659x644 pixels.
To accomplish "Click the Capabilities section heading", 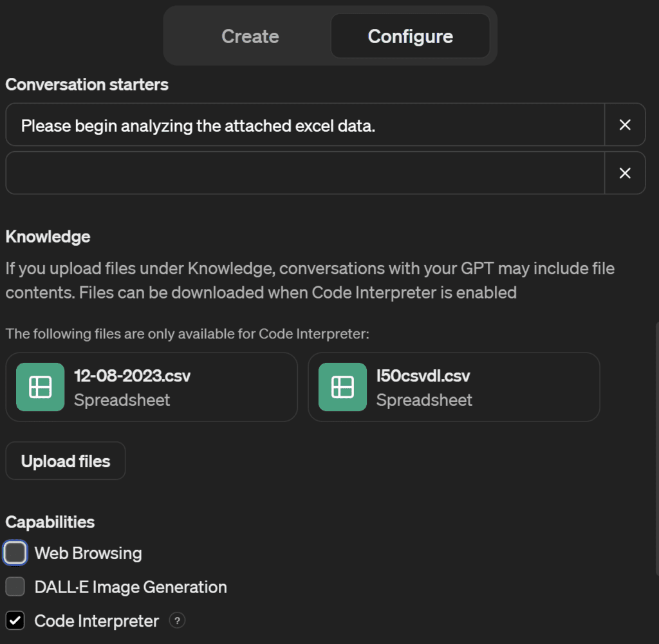I will [50, 522].
